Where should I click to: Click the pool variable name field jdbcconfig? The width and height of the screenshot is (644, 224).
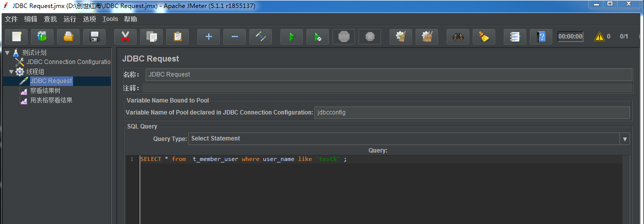(472, 112)
